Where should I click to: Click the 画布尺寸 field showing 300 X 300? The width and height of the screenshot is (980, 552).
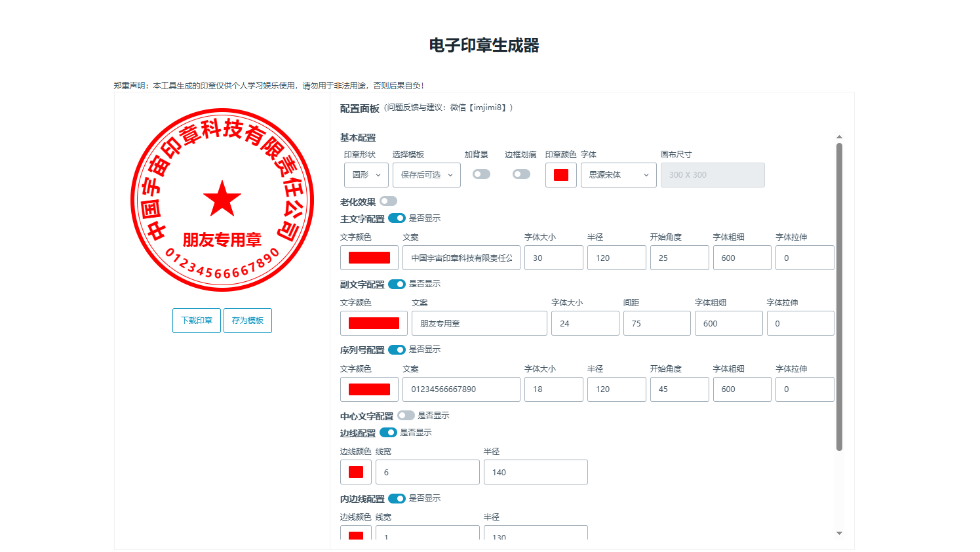click(713, 175)
